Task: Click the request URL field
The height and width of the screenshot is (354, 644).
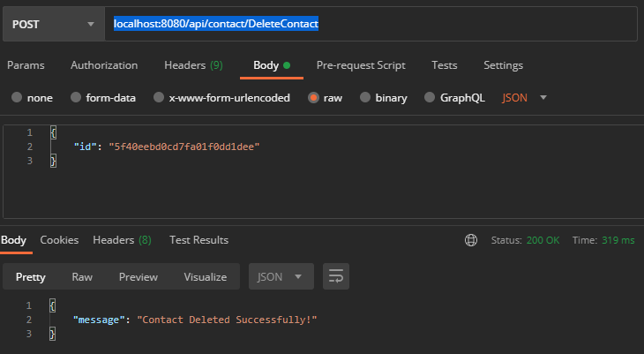Action: [371, 24]
